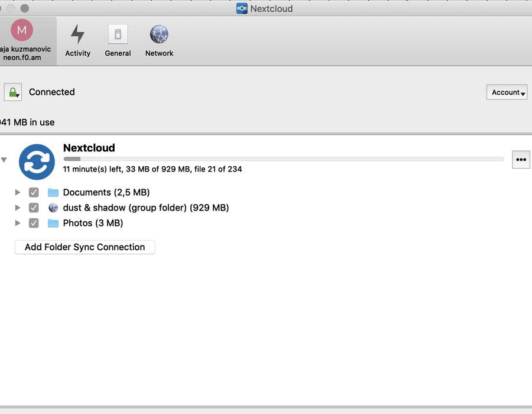Expand the Documents folder

pyautogui.click(x=18, y=192)
